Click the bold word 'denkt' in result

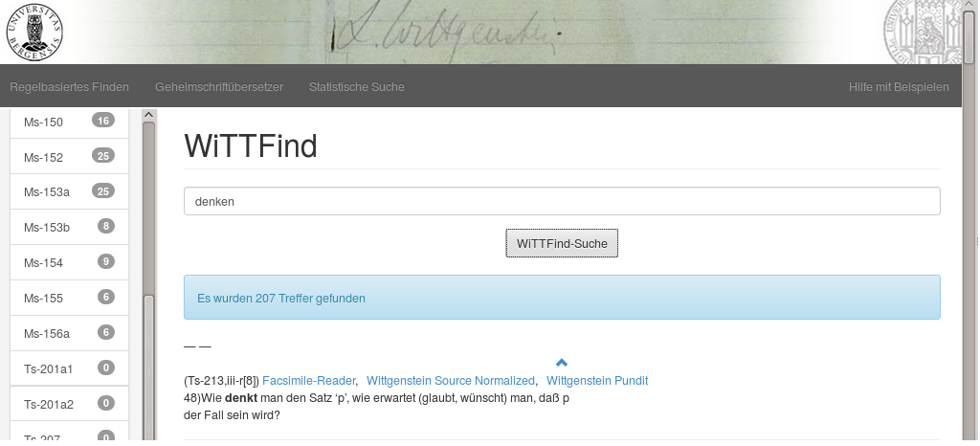point(241,397)
